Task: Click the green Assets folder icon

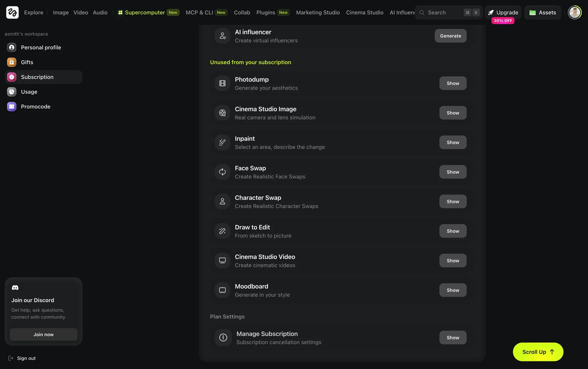Action: [x=533, y=13]
